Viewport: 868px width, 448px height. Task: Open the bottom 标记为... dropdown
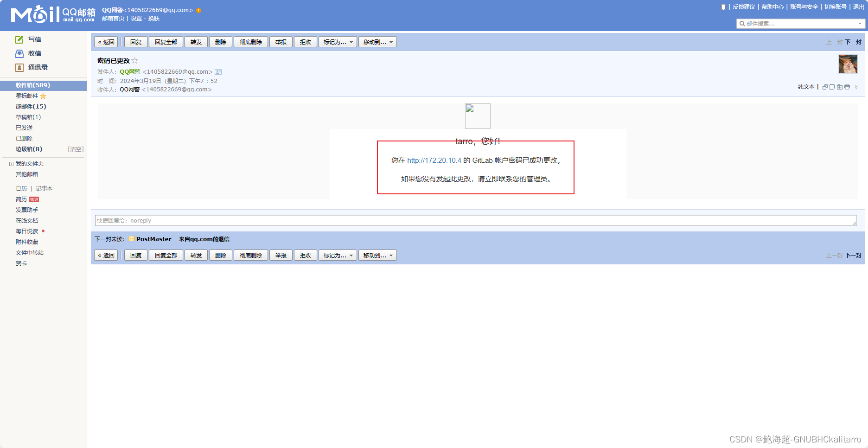[338, 256]
